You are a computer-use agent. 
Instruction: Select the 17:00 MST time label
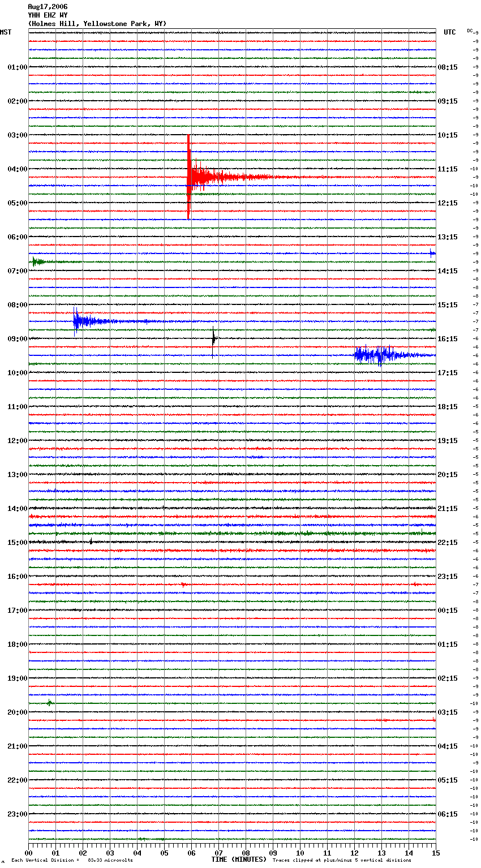click(18, 611)
